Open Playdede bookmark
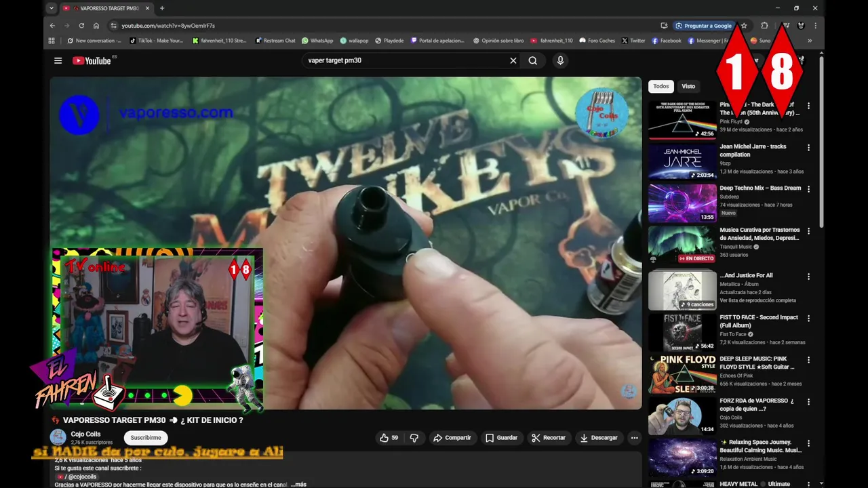The height and width of the screenshot is (488, 868). click(389, 41)
